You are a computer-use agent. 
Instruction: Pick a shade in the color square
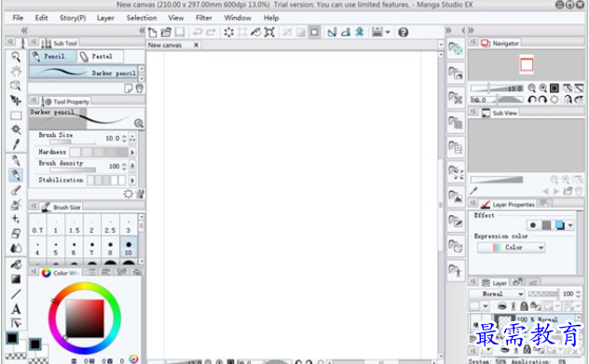pos(85,318)
